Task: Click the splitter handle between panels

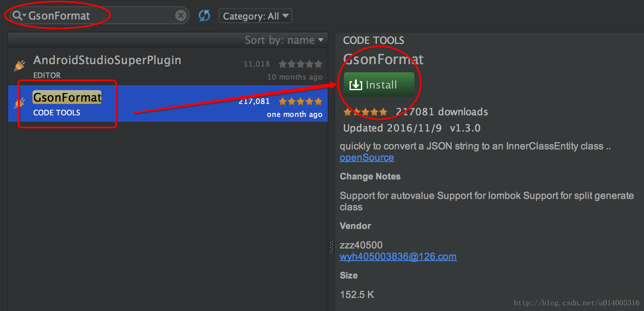Action: coord(331,247)
